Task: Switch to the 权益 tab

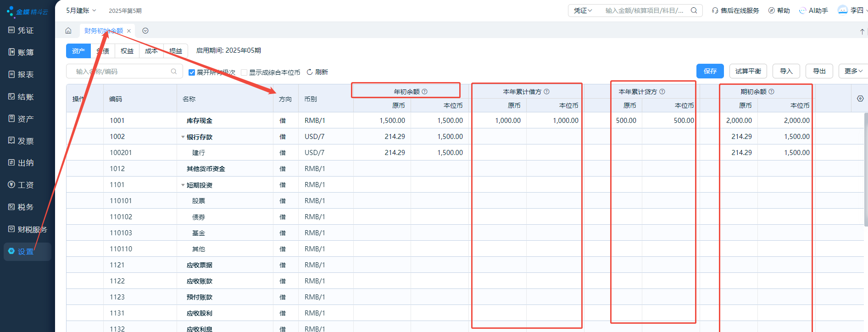Action: [x=127, y=51]
